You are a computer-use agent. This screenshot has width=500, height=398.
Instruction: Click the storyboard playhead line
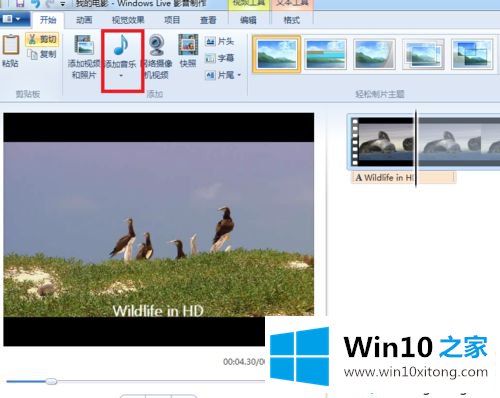coord(416,149)
